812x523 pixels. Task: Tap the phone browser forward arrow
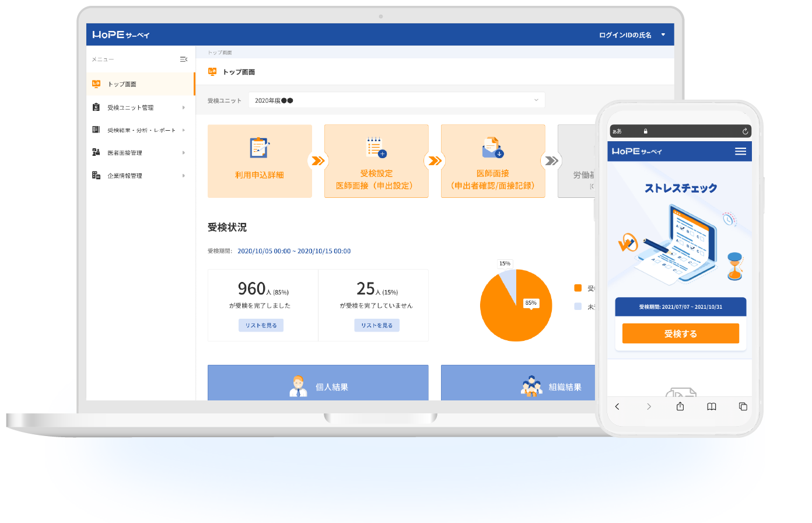[649, 406]
